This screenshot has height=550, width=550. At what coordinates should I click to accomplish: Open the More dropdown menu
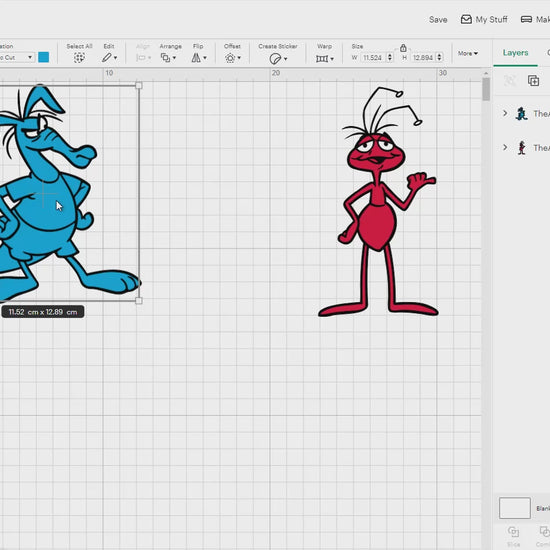[x=468, y=53]
